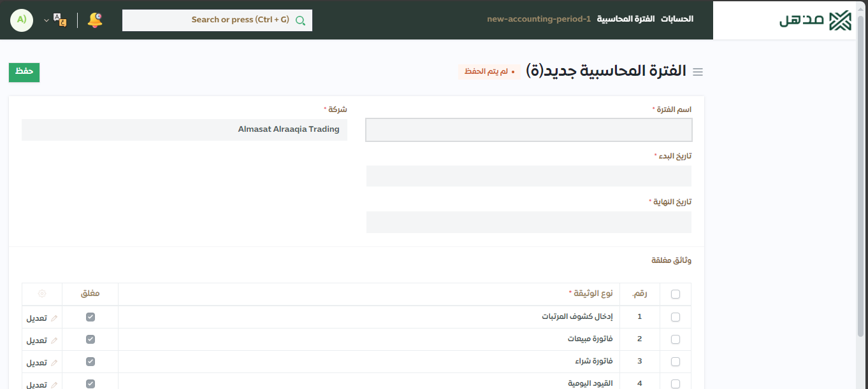868x389 pixels.
Task: Tick the row select checkbox for row 1
Action: [x=676, y=317]
